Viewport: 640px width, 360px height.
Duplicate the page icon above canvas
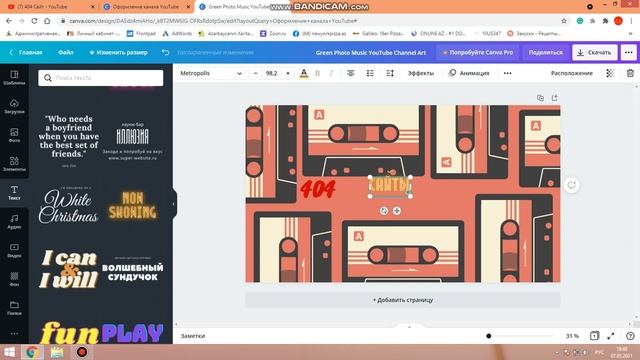[540, 98]
